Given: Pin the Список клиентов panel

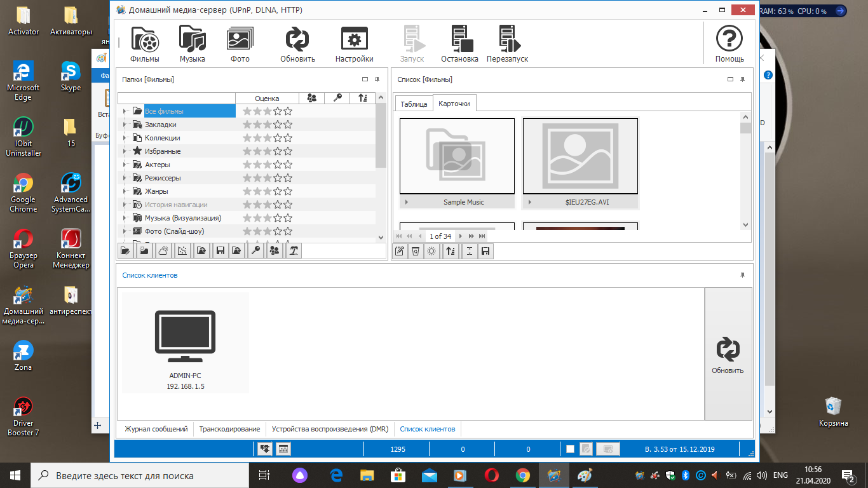Looking at the screenshot, I should pos(742,275).
